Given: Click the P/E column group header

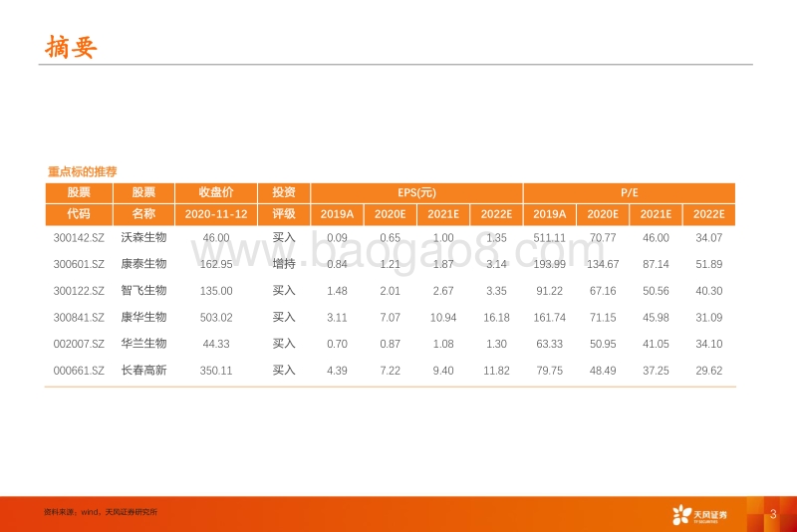Looking at the screenshot, I should pyautogui.click(x=630, y=192).
